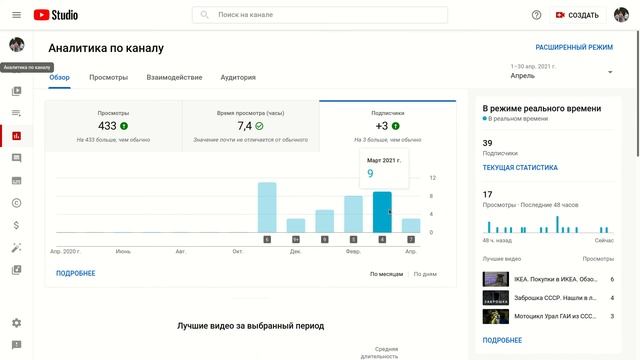Switch to the Просмотры tab

pyautogui.click(x=109, y=78)
